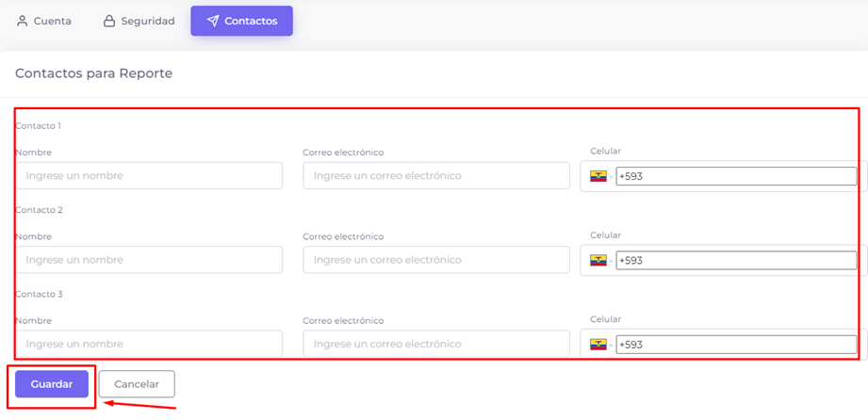This screenshot has width=868, height=420.
Task: Expand country code chevron for Contacto 1
Action: pyautogui.click(x=611, y=177)
